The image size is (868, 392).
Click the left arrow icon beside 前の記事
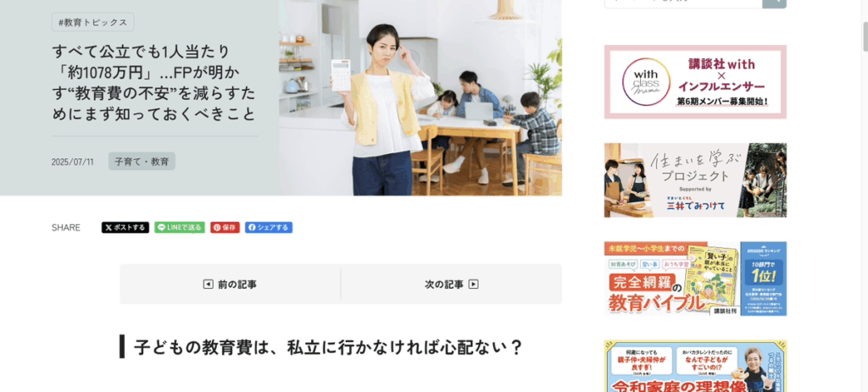pyautogui.click(x=209, y=284)
